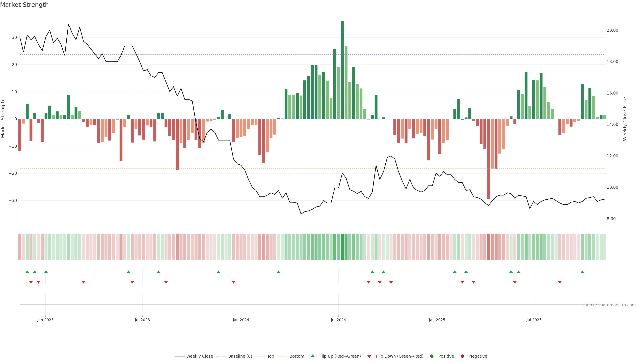Click the Weekly Close Price axis title

[625, 119]
